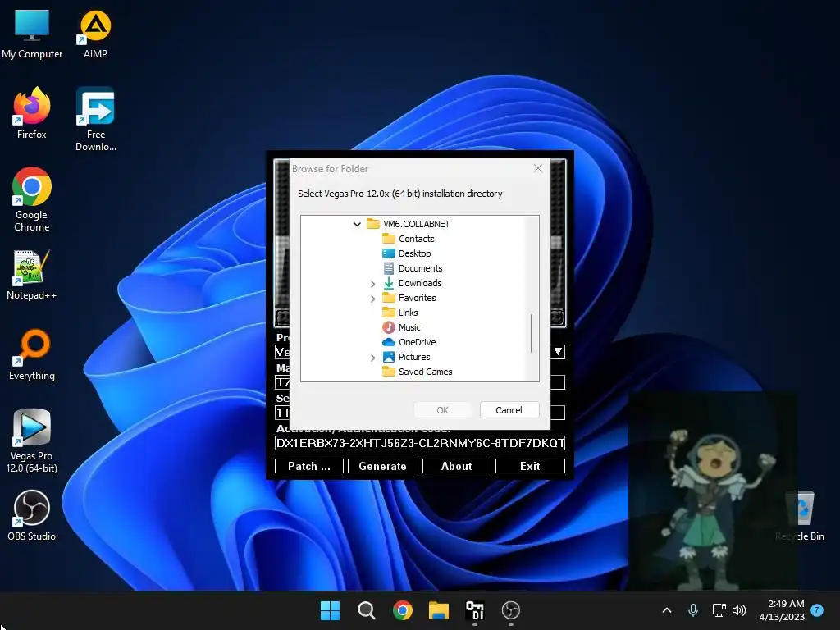
Task: Open the My Computer desktop icon
Action: (x=32, y=33)
